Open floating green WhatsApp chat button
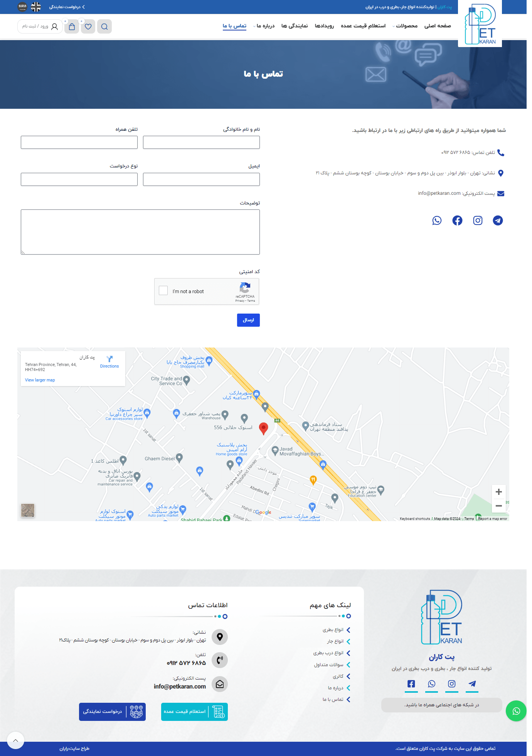The width and height of the screenshot is (532, 756). point(516,711)
